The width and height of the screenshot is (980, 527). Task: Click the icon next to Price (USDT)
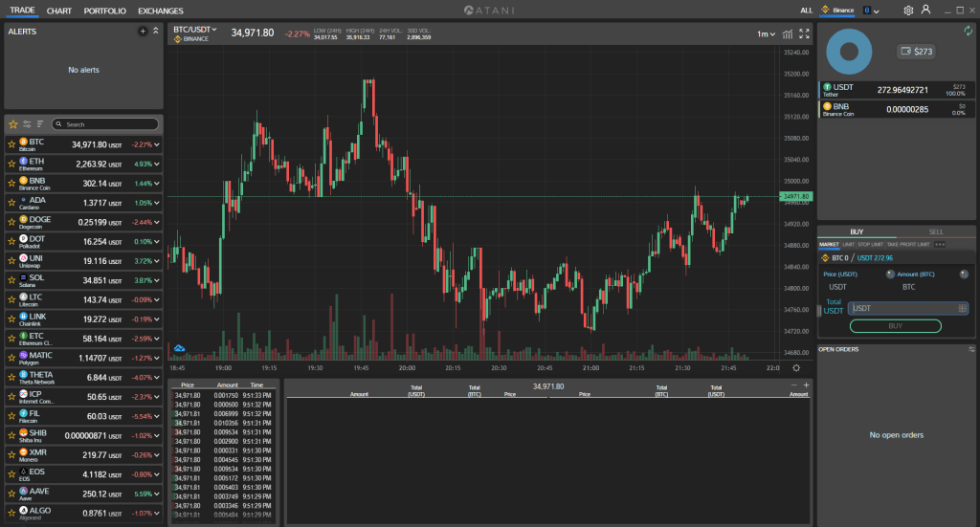tap(890, 274)
